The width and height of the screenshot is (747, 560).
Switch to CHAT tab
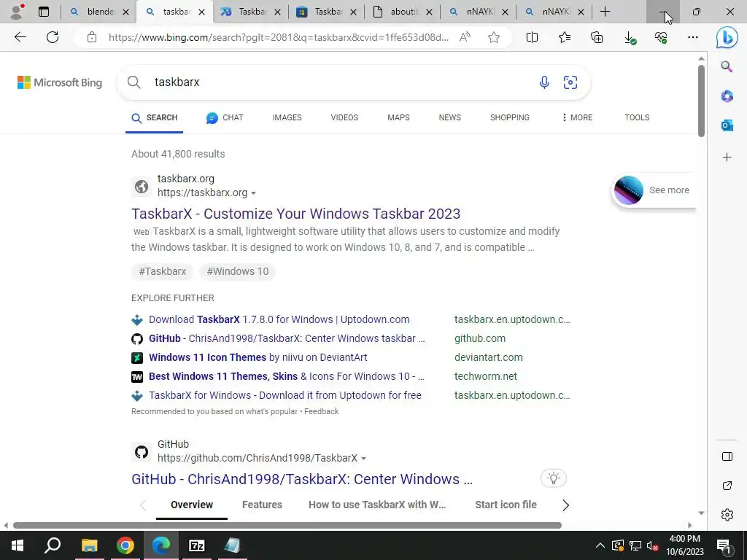[x=225, y=117]
